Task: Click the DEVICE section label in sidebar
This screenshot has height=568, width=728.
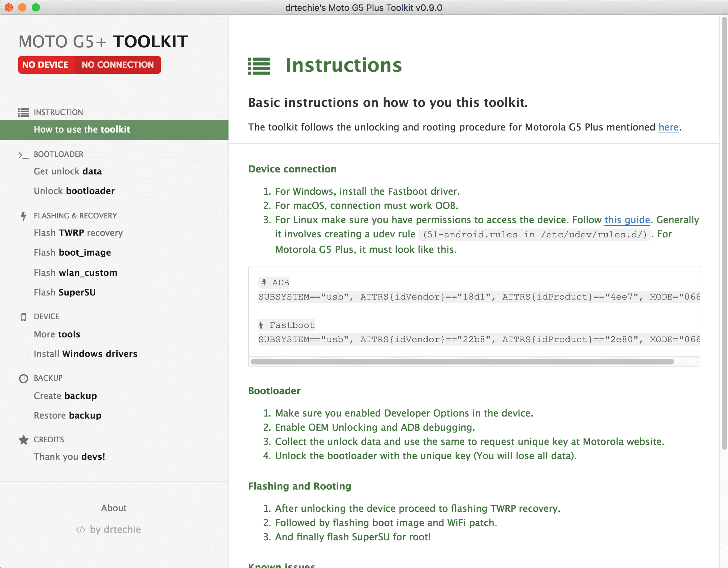Action: (x=47, y=316)
